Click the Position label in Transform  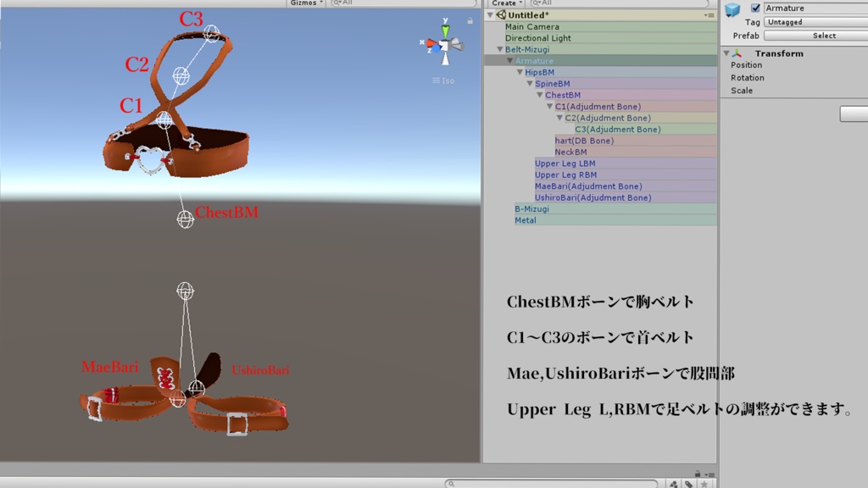click(746, 64)
